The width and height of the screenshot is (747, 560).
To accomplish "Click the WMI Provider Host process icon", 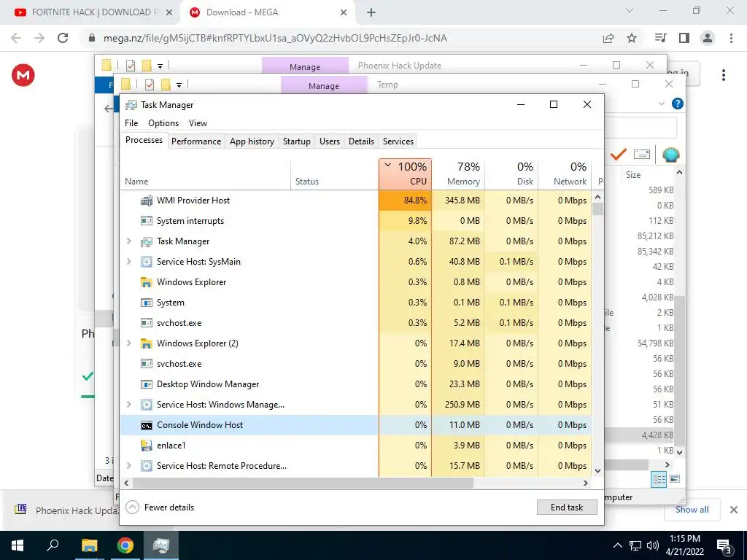I will [146, 201].
